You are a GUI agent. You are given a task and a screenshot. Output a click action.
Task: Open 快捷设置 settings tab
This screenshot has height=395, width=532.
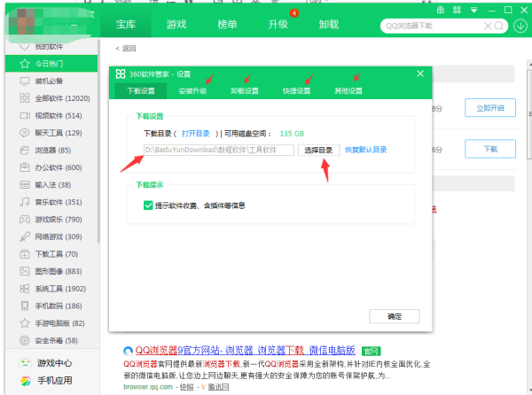click(x=296, y=90)
